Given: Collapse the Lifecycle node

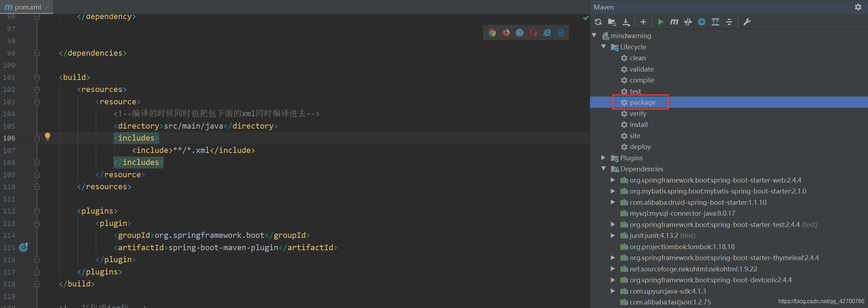Looking at the screenshot, I should coord(603,47).
